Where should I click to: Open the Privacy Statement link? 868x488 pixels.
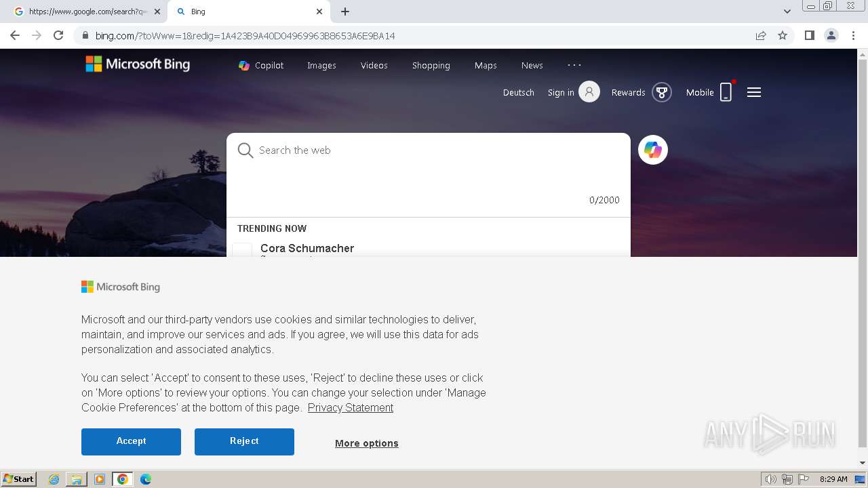tap(351, 408)
